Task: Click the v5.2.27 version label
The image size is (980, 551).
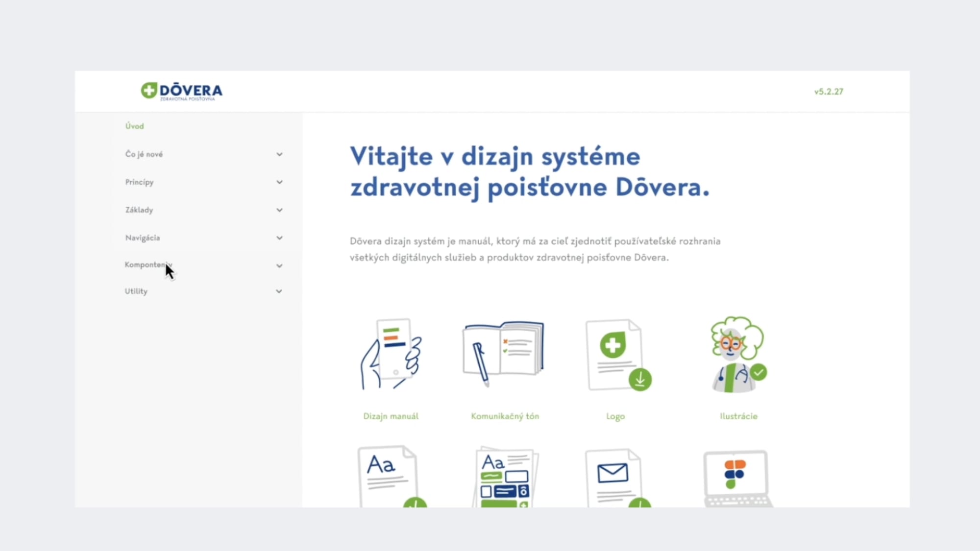Action: [829, 92]
